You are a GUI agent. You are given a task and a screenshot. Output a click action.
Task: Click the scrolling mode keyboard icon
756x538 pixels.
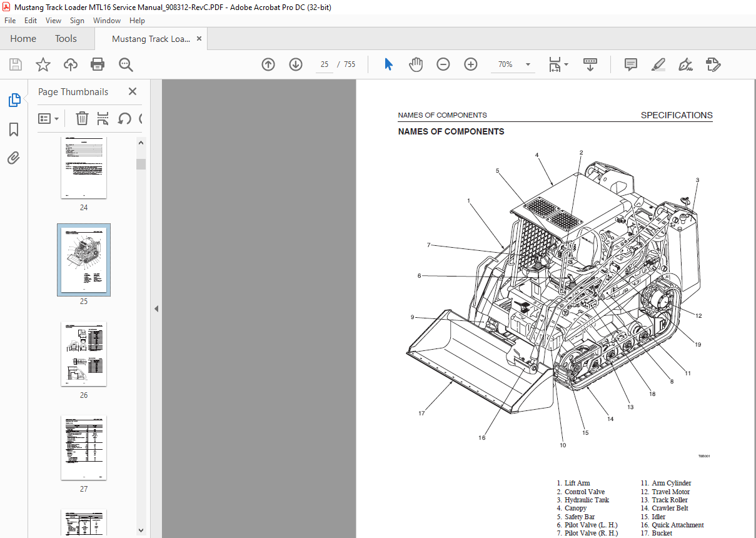pyautogui.click(x=590, y=64)
